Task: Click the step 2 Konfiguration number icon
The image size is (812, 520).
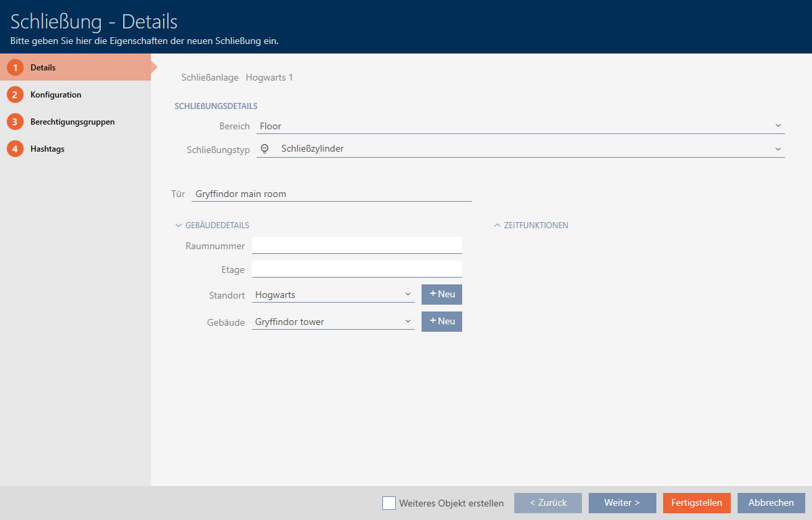Action: point(15,95)
